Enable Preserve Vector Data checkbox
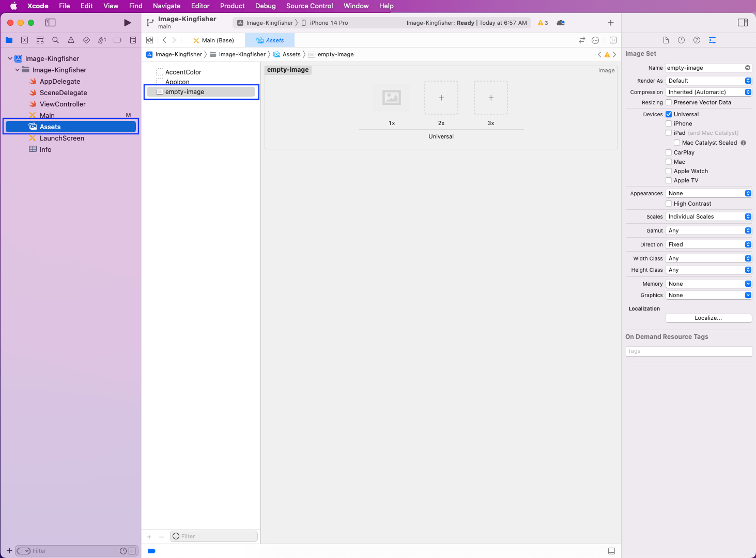Image resolution: width=756 pixels, height=558 pixels. (669, 102)
